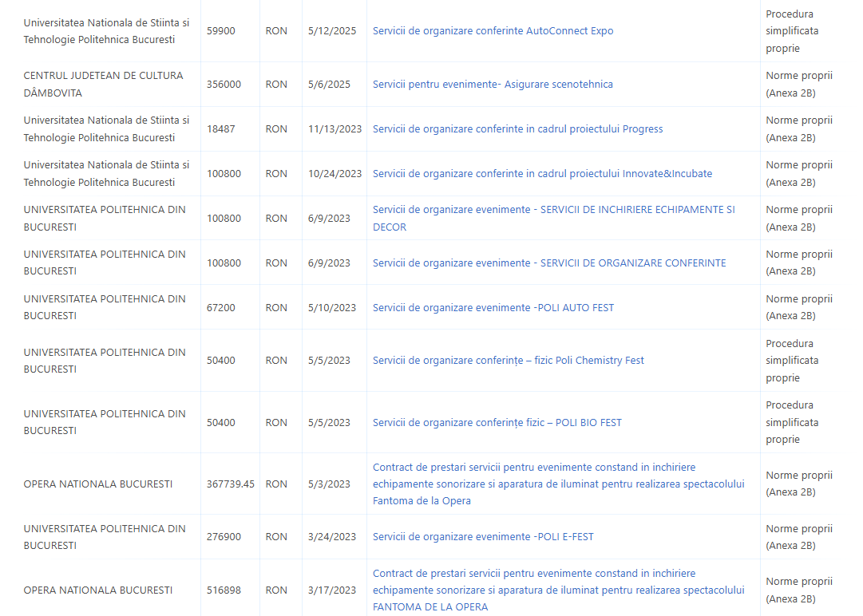Open the link for proiectului Progress conferences

(517, 128)
